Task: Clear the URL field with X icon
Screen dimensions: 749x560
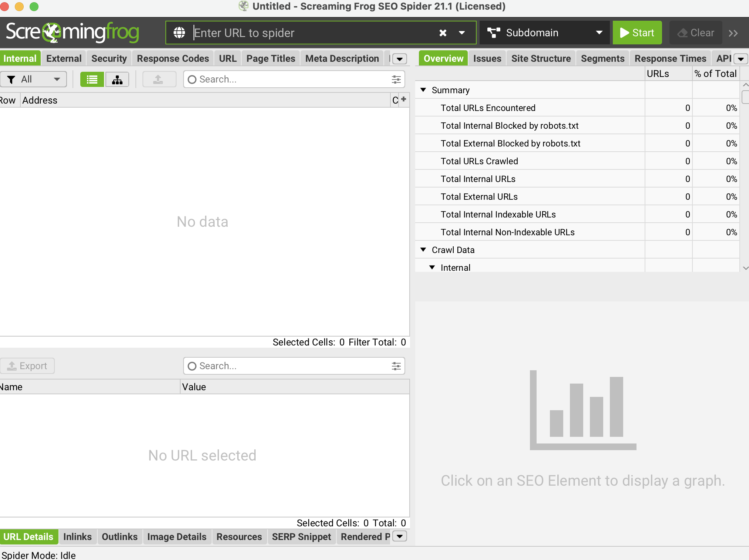Action: pyautogui.click(x=443, y=33)
